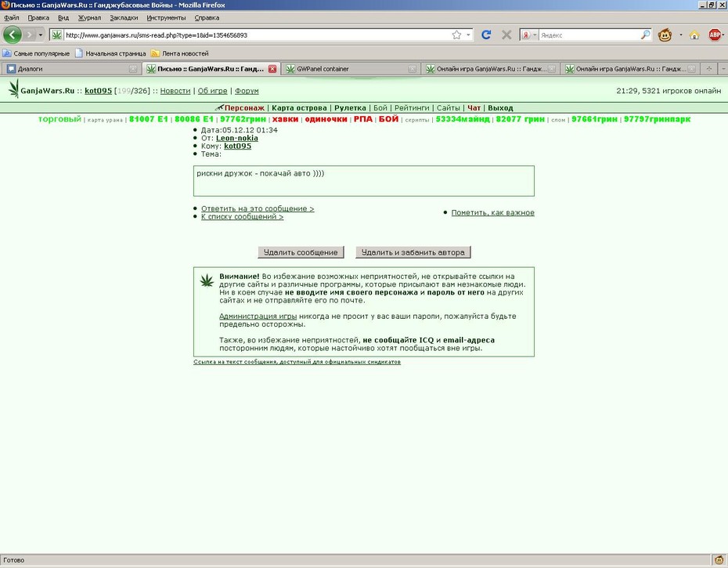Open the Рейтинги link
The image size is (728, 568).
click(412, 108)
